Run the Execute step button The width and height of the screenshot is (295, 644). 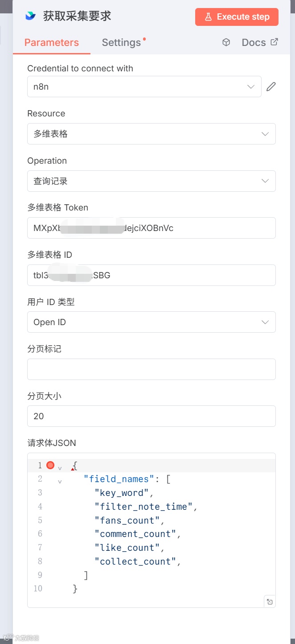(237, 17)
